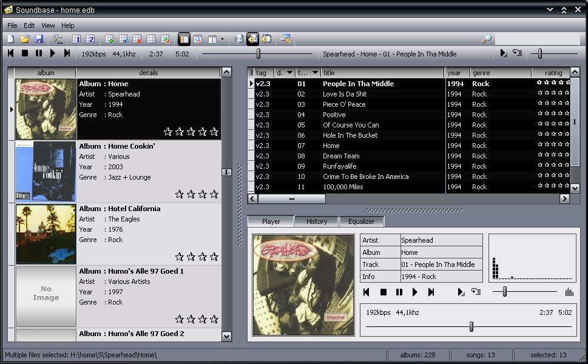Expand the disc column header dropdown
This screenshot has width=588, height=364.
[289, 73]
